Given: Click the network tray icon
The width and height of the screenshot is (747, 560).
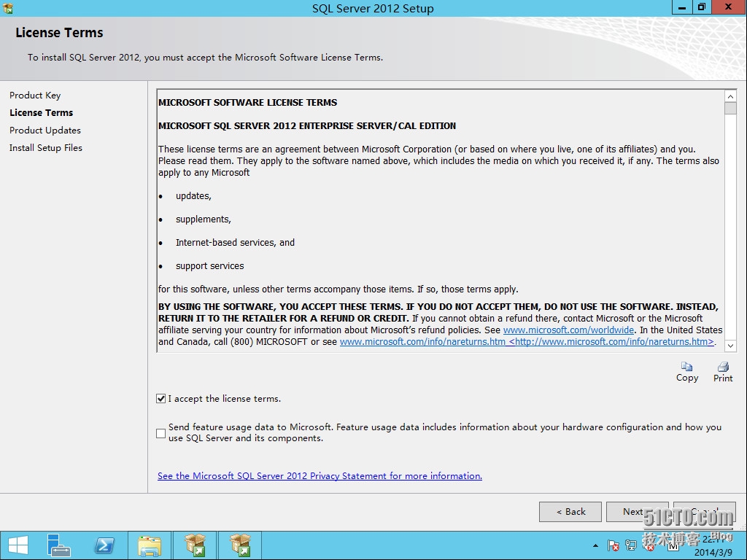Looking at the screenshot, I should [x=631, y=545].
